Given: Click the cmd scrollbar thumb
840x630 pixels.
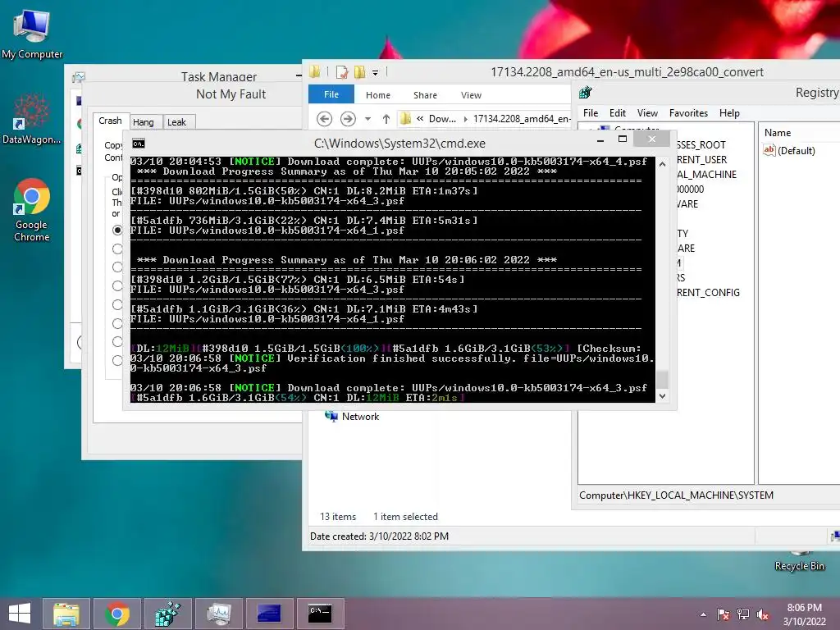Looking at the screenshot, I should [662, 379].
